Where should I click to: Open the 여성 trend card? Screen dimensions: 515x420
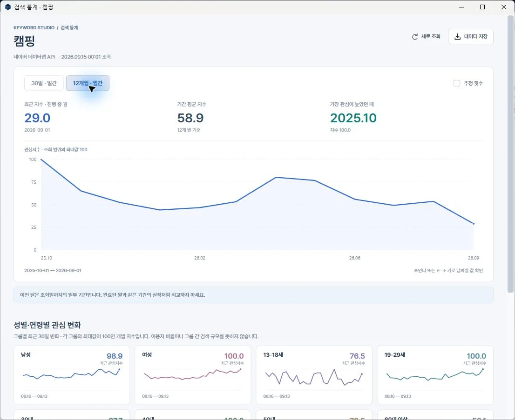coord(193,375)
